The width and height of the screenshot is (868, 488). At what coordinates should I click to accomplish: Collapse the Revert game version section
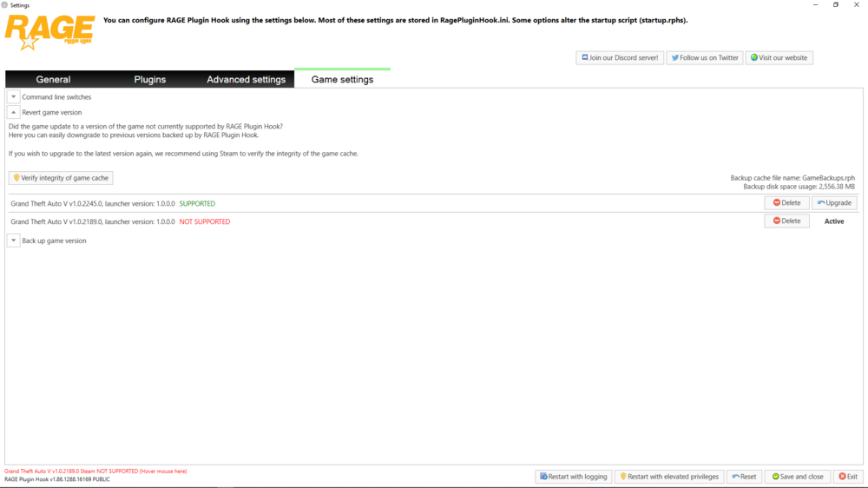14,112
